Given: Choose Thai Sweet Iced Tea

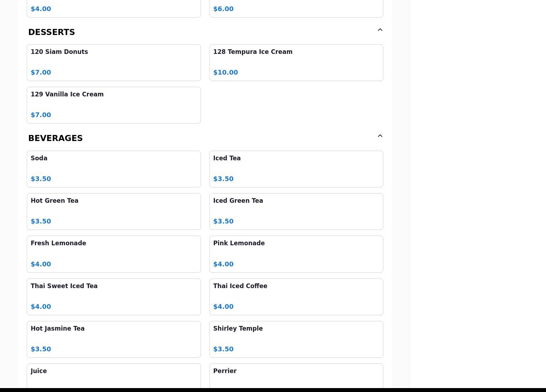Looking at the screenshot, I should pyautogui.click(x=114, y=297).
